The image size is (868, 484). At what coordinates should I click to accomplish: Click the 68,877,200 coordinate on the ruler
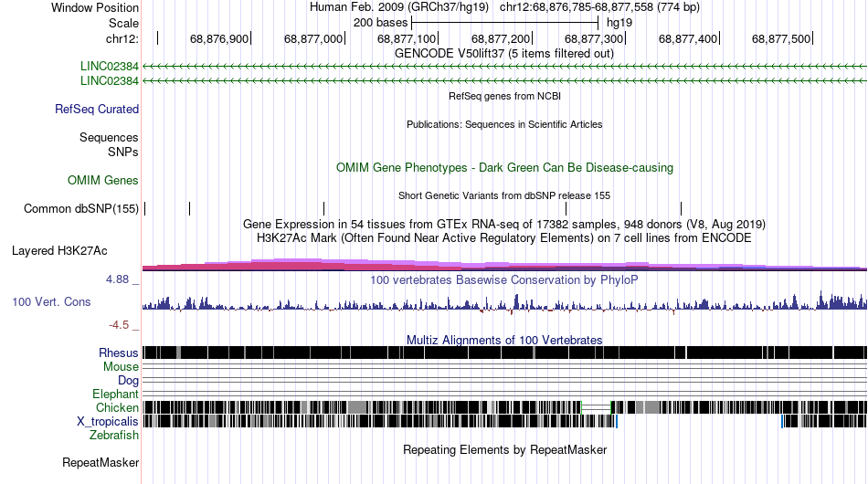(501, 38)
